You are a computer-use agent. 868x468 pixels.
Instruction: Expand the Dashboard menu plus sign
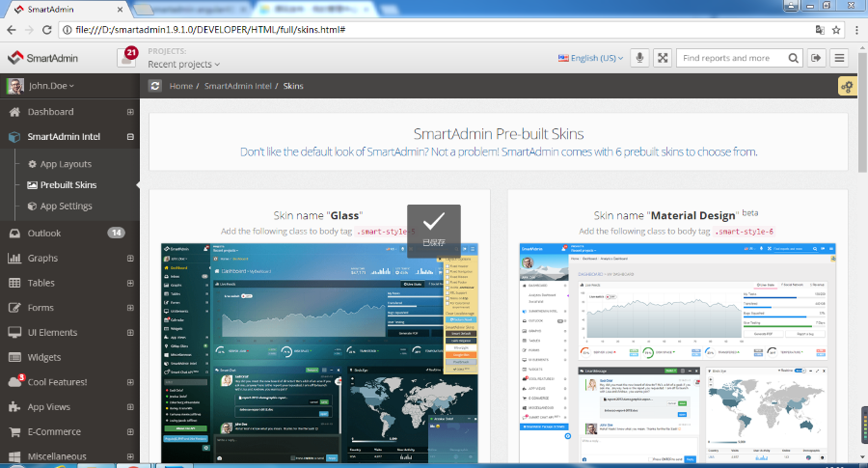(130, 112)
